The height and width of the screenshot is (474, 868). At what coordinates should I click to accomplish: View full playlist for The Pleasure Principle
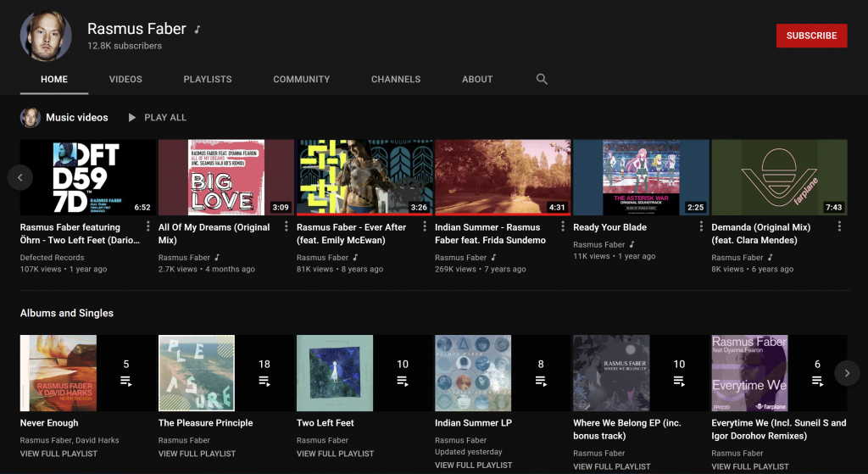tap(197, 454)
